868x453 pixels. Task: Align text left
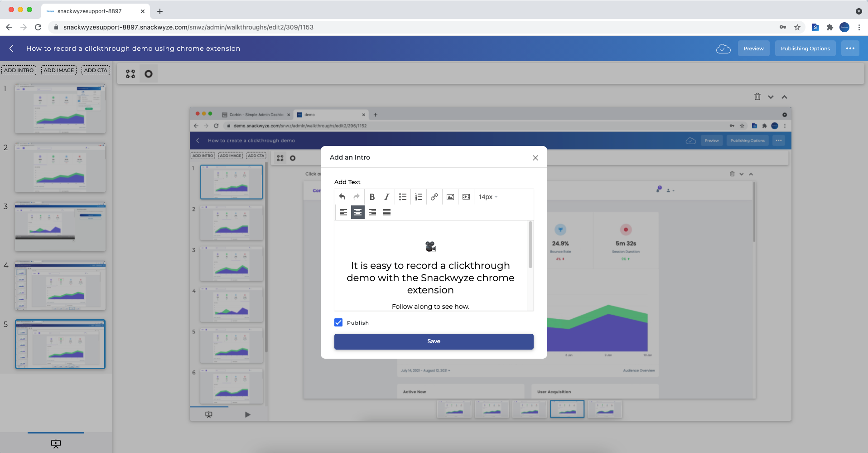[x=343, y=212]
